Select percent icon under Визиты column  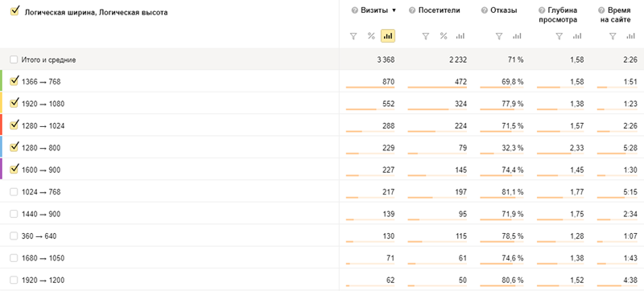(371, 36)
